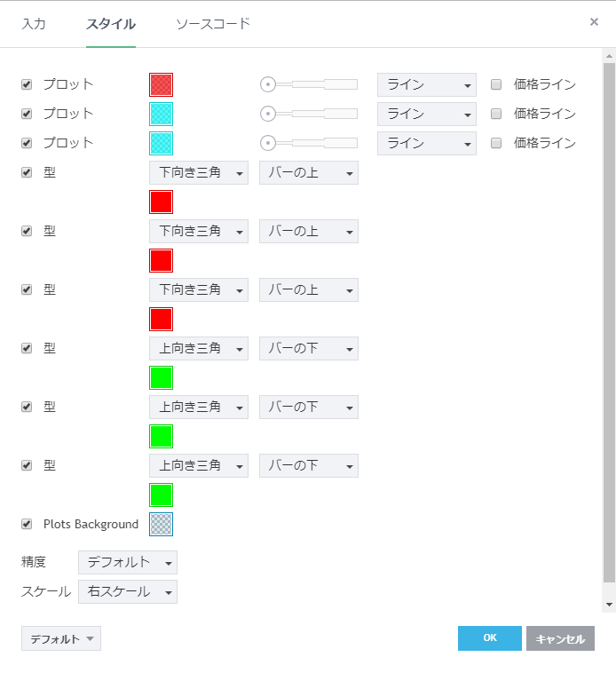Open the bottom-left デフォルト presets button

click(x=60, y=638)
